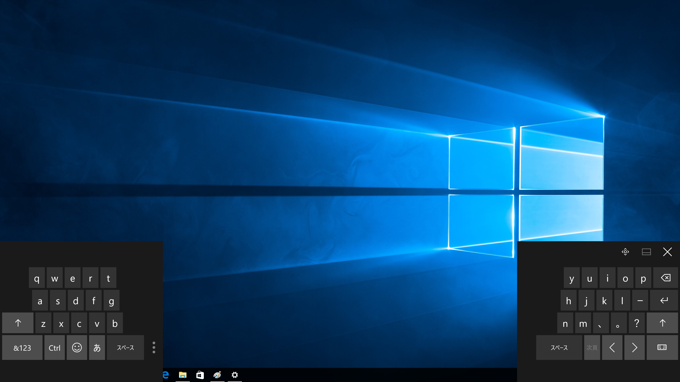Image resolution: width=680 pixels, height=382 pixels.
Task: Tap the c key
Action: (x=79, y=323)
